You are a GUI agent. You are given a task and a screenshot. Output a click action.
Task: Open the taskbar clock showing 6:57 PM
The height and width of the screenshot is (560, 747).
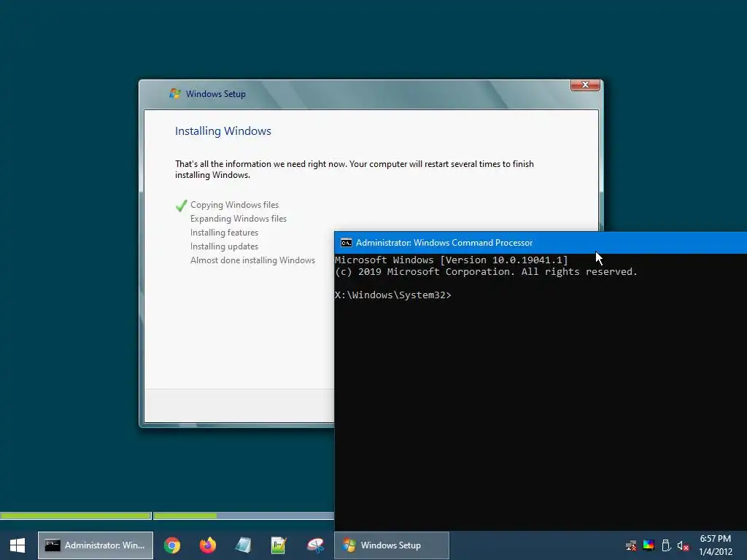pos(715,539)
